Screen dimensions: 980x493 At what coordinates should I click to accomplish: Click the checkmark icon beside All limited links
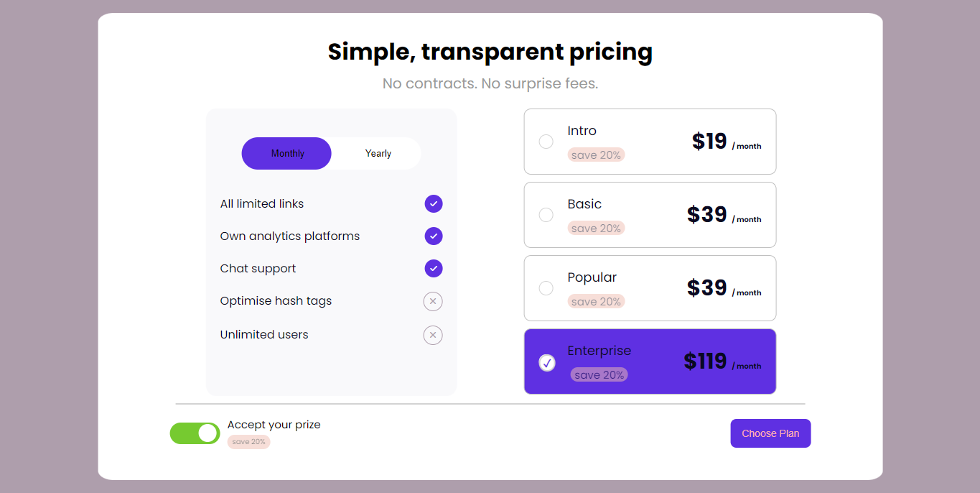pyautogui.click(x=434, y=203)
